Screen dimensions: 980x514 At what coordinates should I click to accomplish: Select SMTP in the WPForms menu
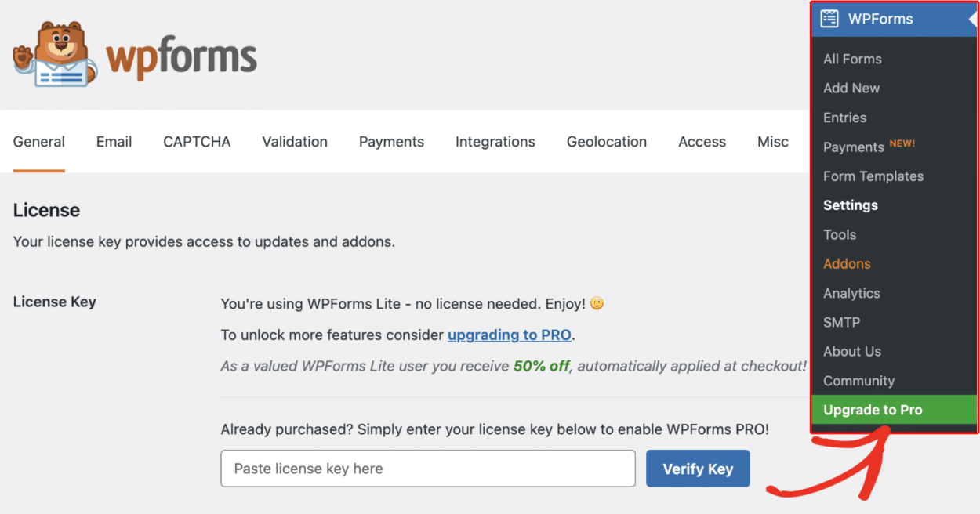click(840, 322)
